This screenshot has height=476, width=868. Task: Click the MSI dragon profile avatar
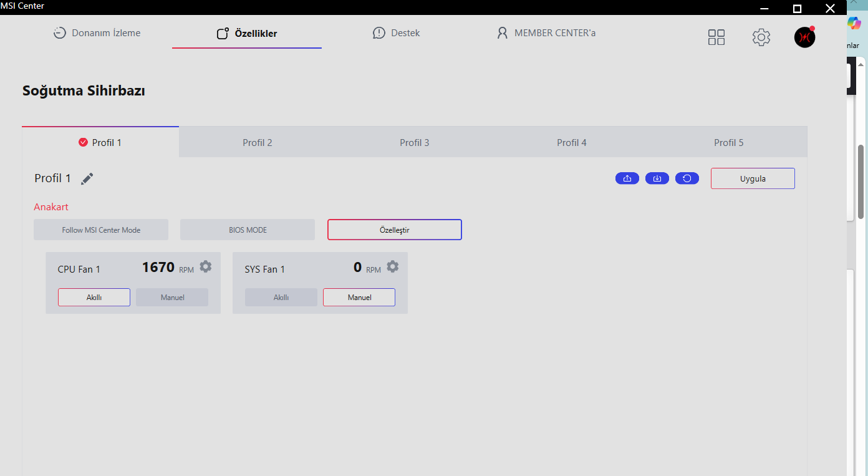click(804, 37)
